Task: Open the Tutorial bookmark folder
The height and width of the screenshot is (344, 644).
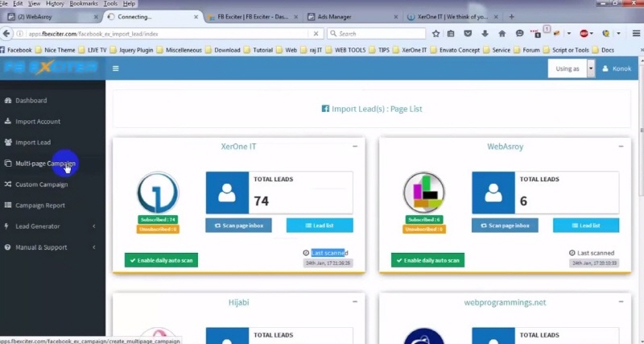Action: [258, 50]
